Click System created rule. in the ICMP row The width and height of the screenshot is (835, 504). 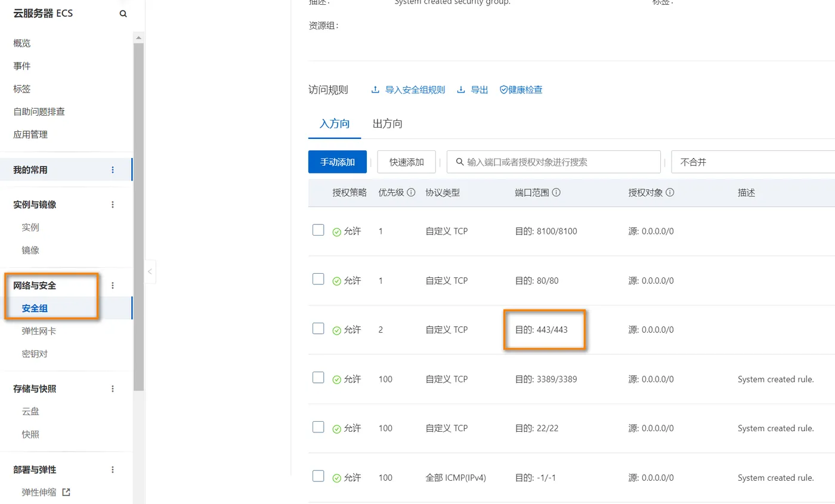(776, 478)
